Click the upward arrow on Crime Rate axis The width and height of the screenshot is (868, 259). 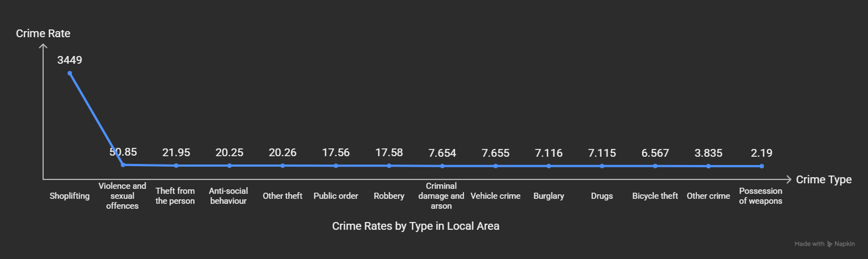coord(43,46)
